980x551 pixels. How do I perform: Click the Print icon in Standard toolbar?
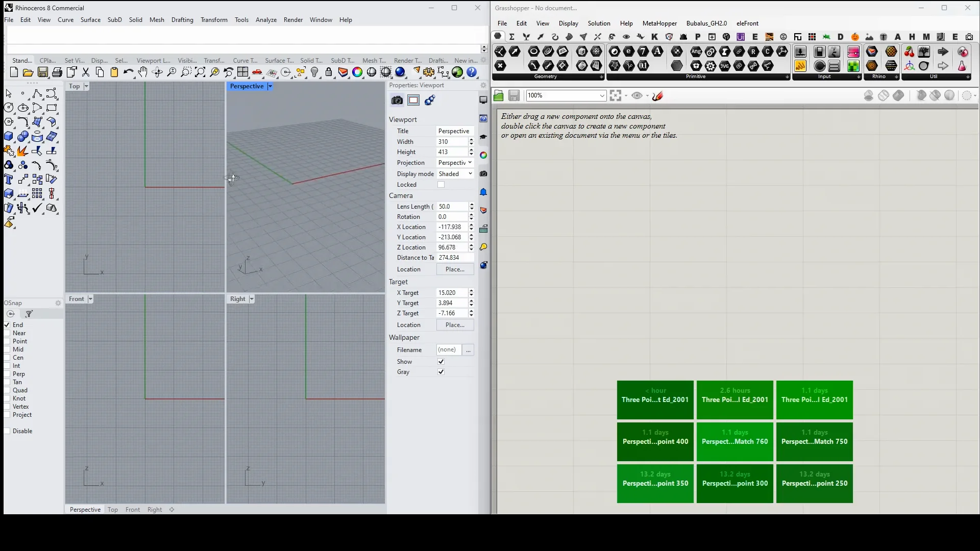click(57, 72)
